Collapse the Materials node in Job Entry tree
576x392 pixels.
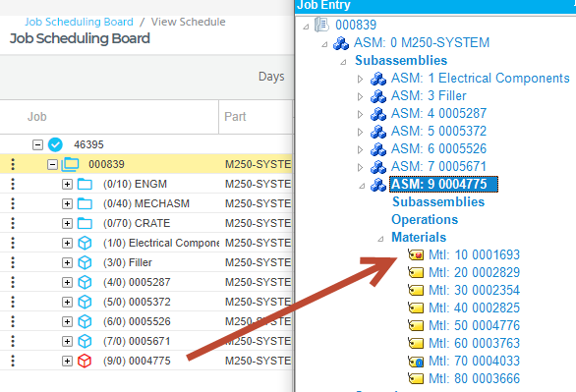(380, 239)
